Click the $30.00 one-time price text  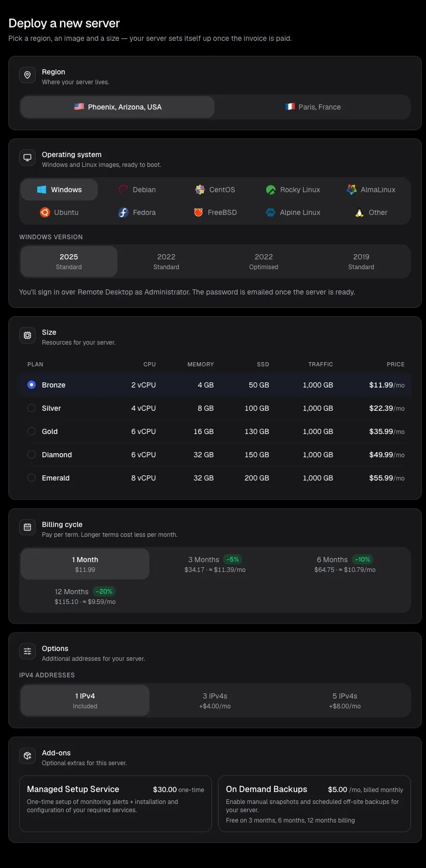(x=178, y=789)
